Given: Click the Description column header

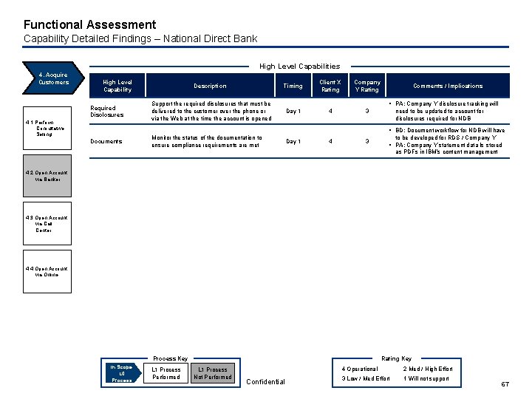Looking at the screenshot, I should tap(210, 86).
